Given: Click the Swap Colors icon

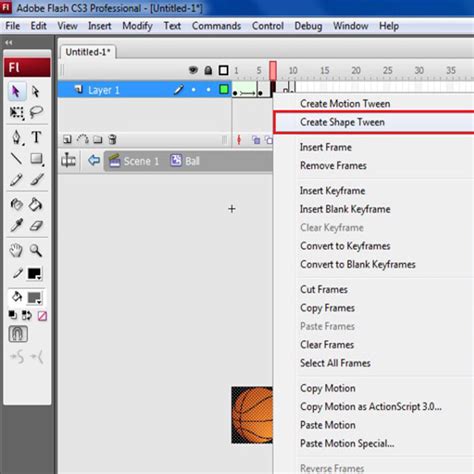Looking at the screenshot, I should [x=27, y=315].
